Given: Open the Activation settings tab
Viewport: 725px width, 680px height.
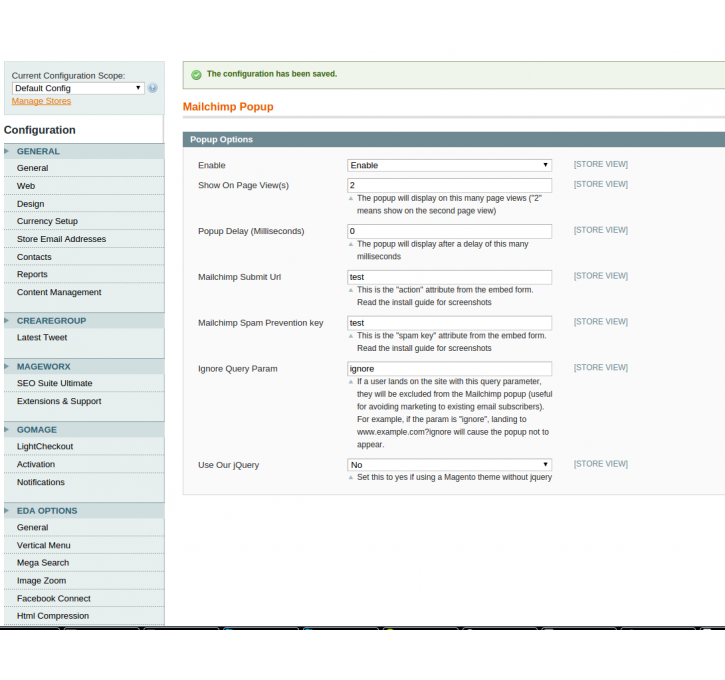Looking at the screenshot, I should point(84,464).
